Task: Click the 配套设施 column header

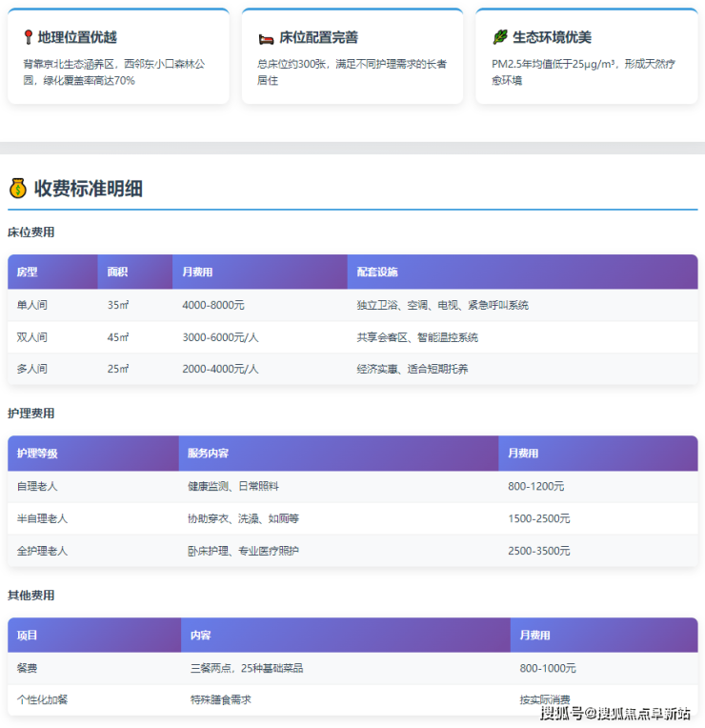Action: tap(377, 273)
